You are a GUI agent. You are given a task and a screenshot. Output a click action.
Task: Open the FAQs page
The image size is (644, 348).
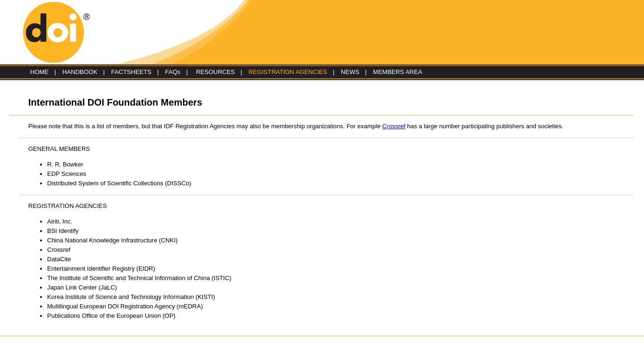(173, 72)
